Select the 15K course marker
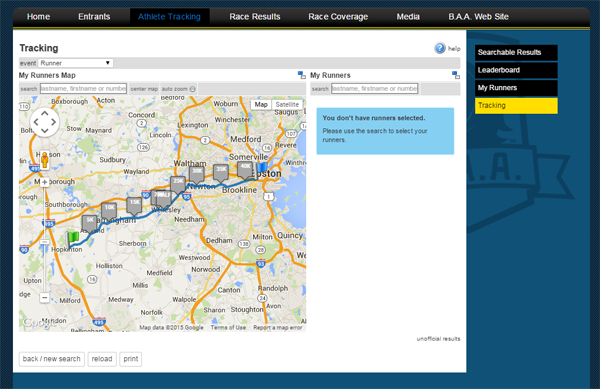This screenshot has width=600, height=389. coord(134,206)
